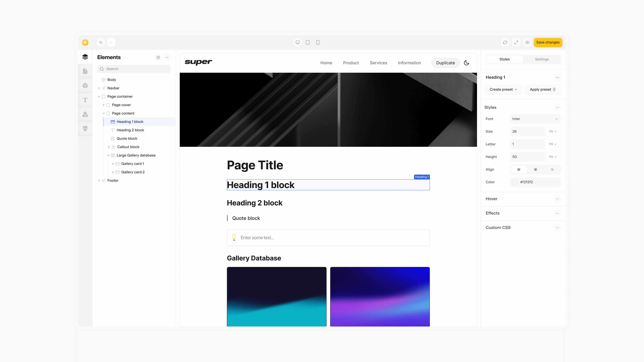
Task: Open the Pages panel in left sidebar
Action: [85, 71]
